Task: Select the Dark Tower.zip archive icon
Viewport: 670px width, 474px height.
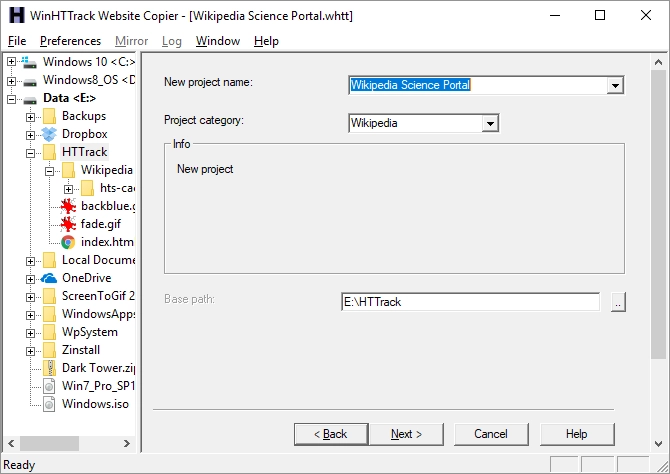Action: tap(49, 368)
